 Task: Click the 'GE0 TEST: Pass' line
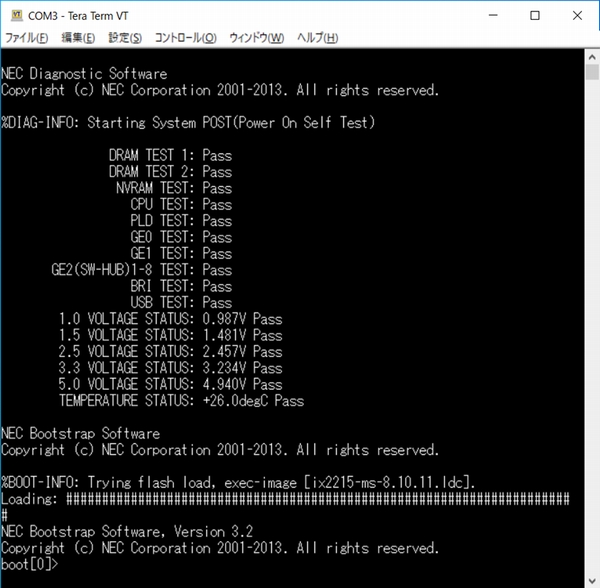(181, 238)
